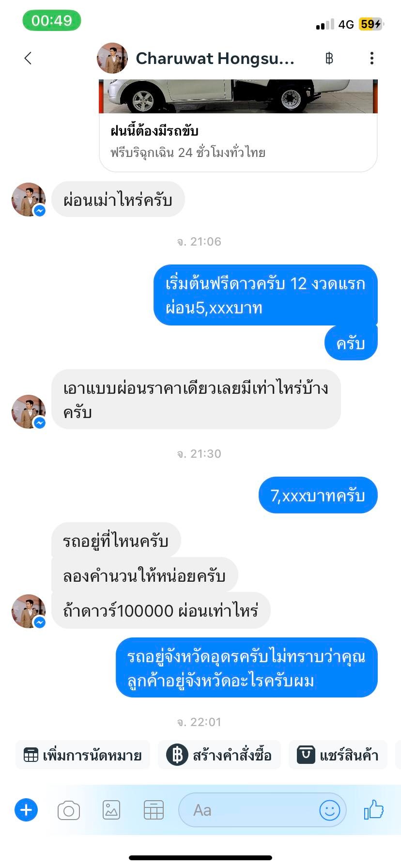
Task: Open the three-dot more options menu
Action: 371,58
